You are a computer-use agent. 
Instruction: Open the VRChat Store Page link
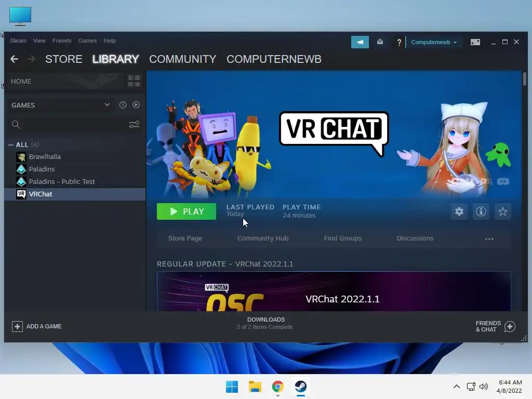(185, 238)
